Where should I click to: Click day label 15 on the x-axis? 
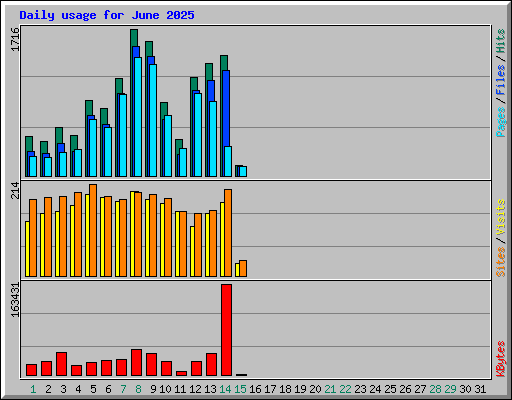tap(240, 389)
